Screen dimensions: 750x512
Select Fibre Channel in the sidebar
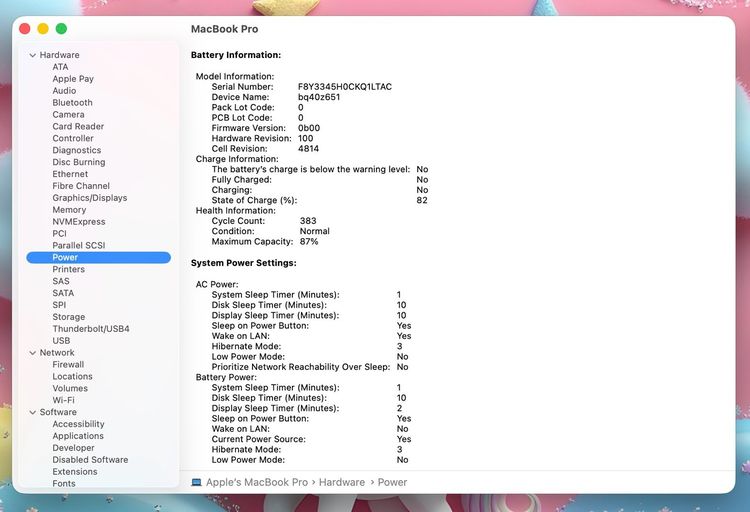tap(81, 186)
